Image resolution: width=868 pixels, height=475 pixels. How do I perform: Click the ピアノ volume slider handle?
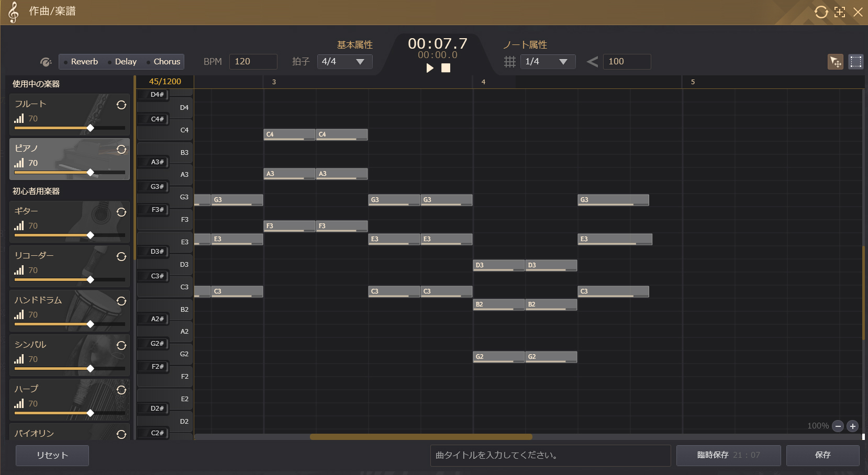click(x=91, y=173)
